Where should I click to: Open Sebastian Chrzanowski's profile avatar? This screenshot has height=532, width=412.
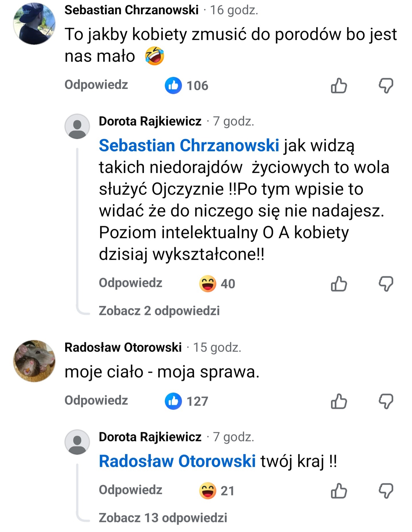(34, 23)
